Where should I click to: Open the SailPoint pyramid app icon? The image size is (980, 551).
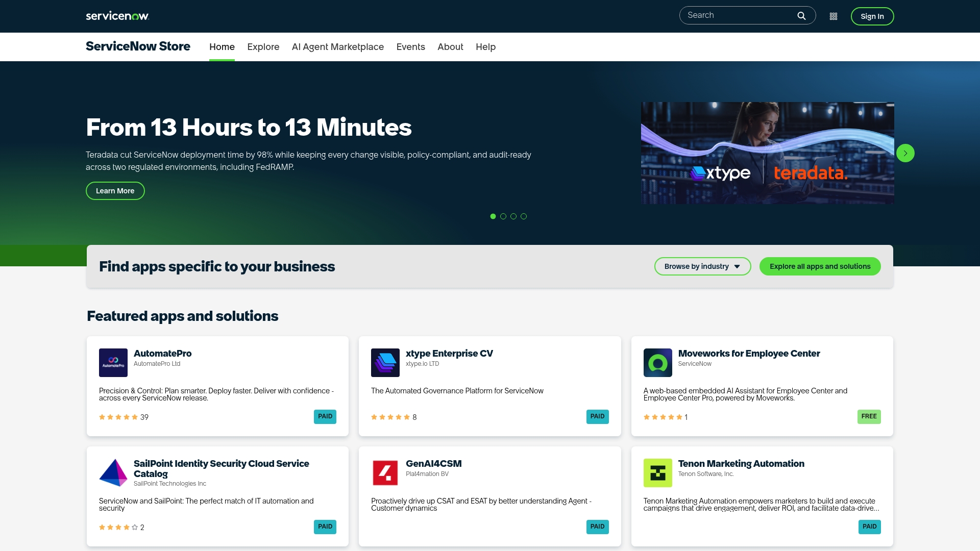[113, 472]
